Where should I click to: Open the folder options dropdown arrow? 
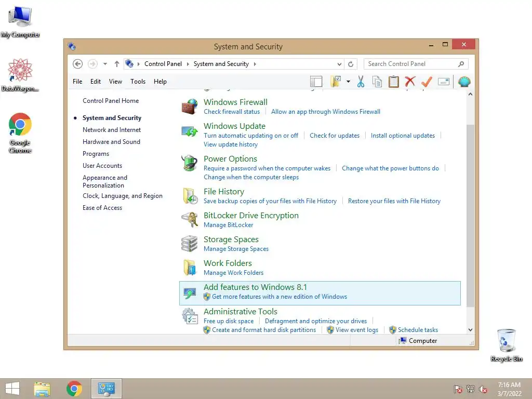pyautogui.click(x=348, y=82)
